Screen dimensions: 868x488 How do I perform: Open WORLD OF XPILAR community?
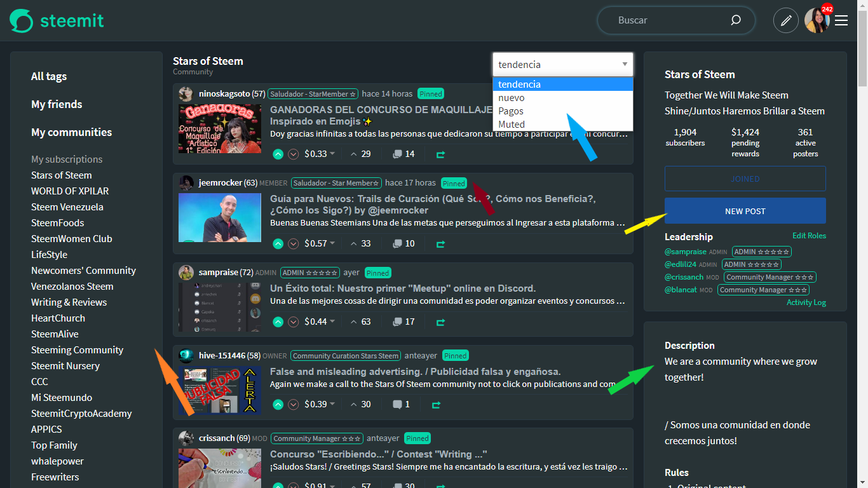(70, 191)
